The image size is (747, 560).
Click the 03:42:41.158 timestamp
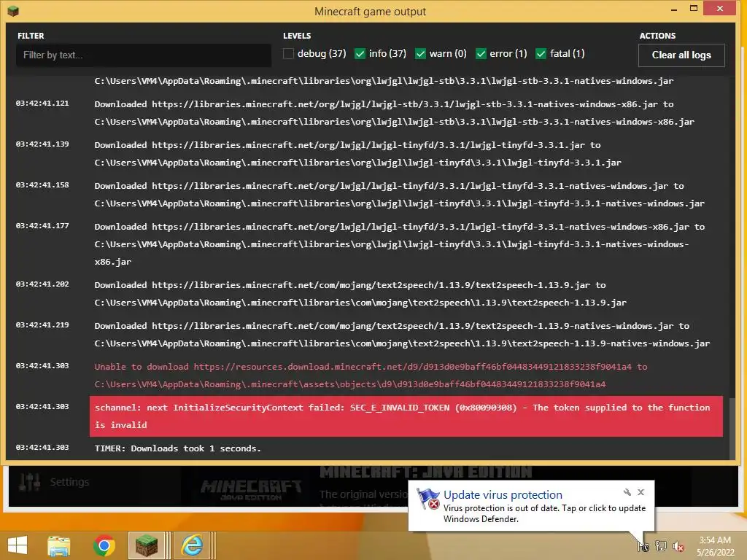42,184
